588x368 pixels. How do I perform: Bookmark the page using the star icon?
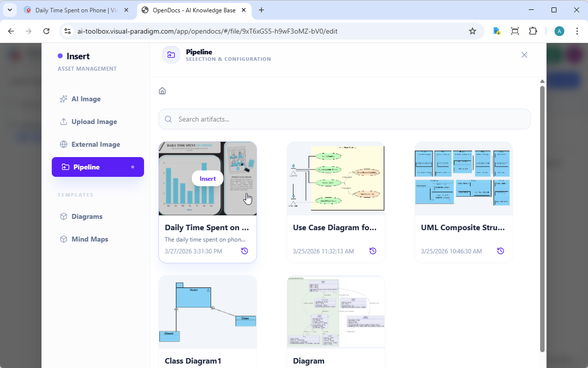tap(473, 31)
